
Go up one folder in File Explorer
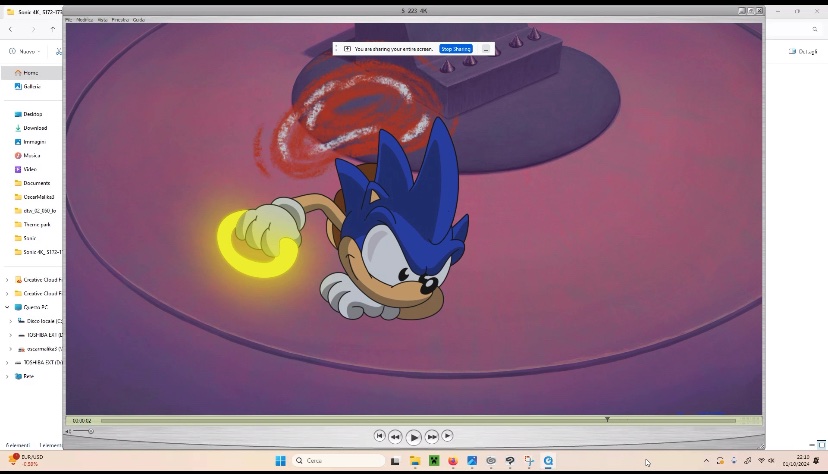click(53, 29)
